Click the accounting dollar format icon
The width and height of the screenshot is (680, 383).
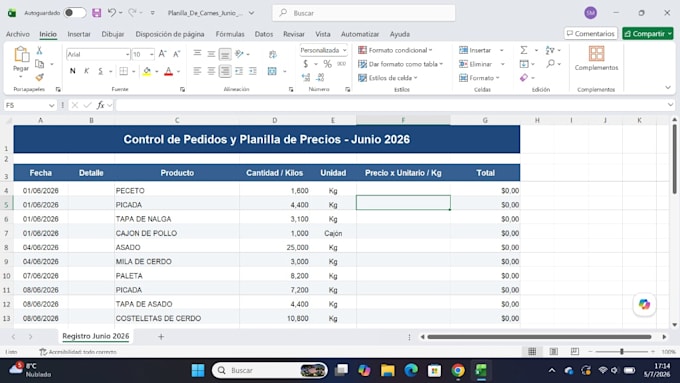coord(306,64)
